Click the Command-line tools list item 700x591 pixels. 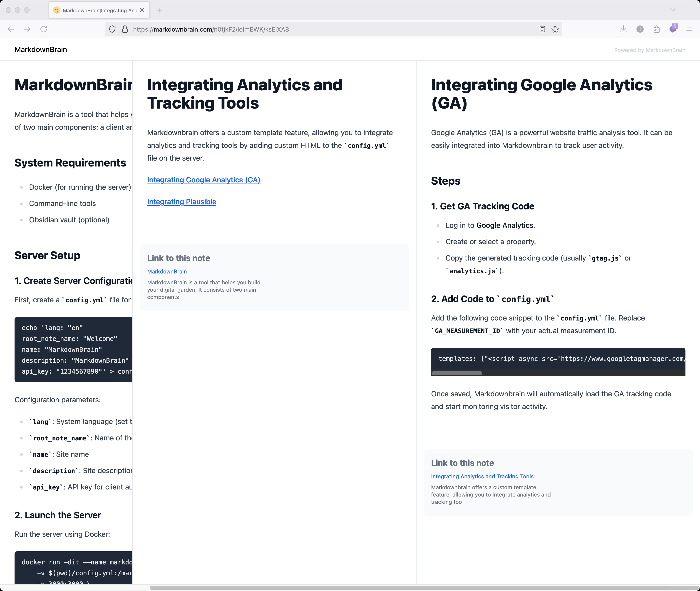[x=62, y=203]
